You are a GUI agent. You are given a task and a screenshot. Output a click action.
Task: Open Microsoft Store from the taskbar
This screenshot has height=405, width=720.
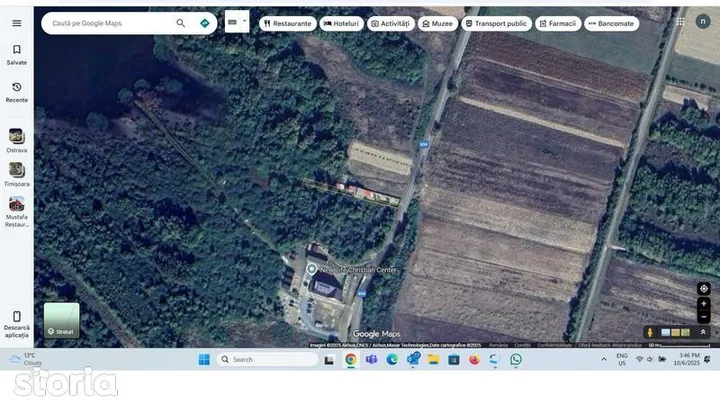pos(454,360)
